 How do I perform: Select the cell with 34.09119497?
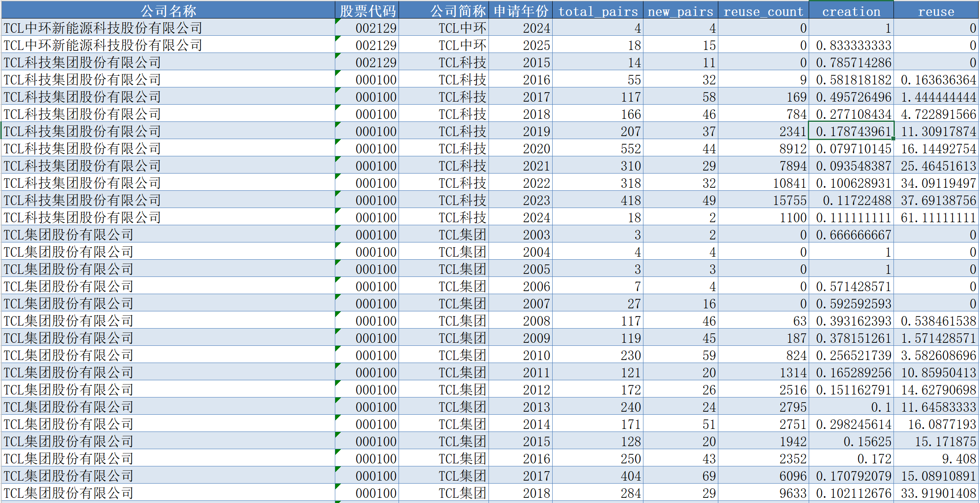coord(936,183)
